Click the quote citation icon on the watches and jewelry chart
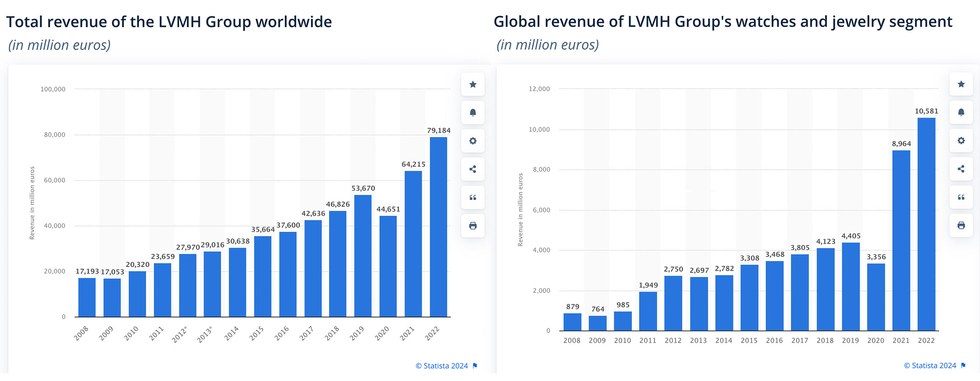The width and height of the screenshot is (980, 381). [961, 197]
